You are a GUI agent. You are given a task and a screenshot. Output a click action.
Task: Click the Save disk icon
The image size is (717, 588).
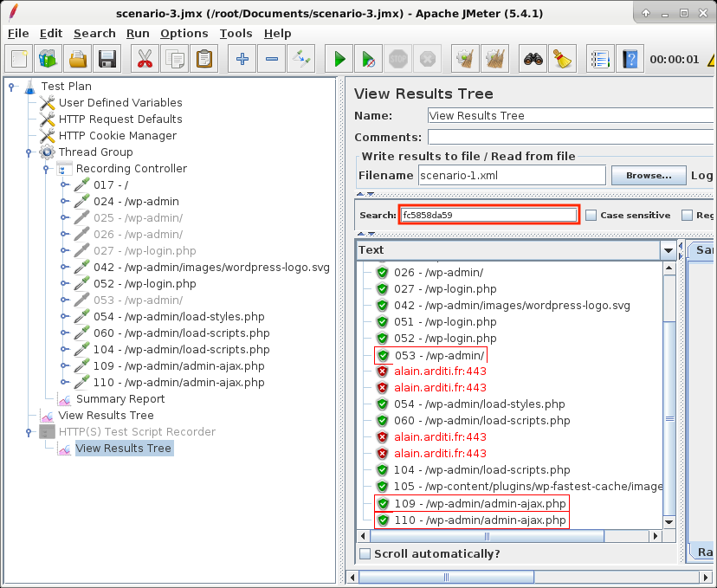107,59
